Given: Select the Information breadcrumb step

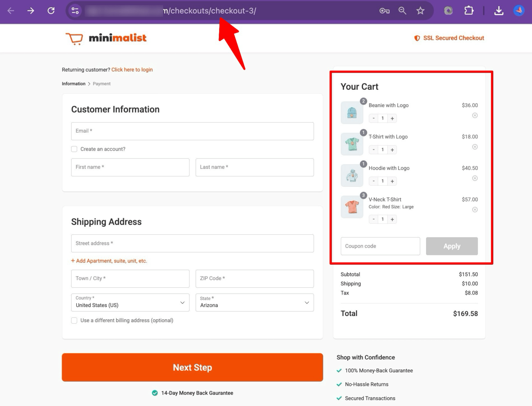Looking at the screenshot, I should pyautogui.click(x=73, y=83).
